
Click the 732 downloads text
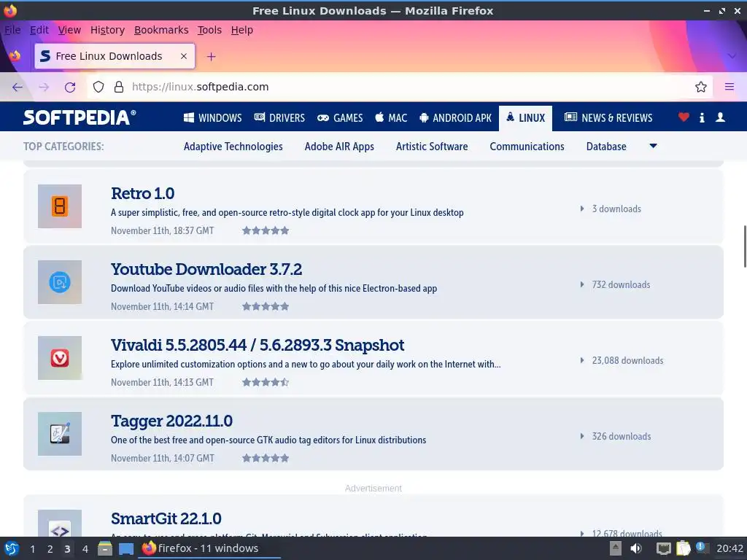click(621, 284)
